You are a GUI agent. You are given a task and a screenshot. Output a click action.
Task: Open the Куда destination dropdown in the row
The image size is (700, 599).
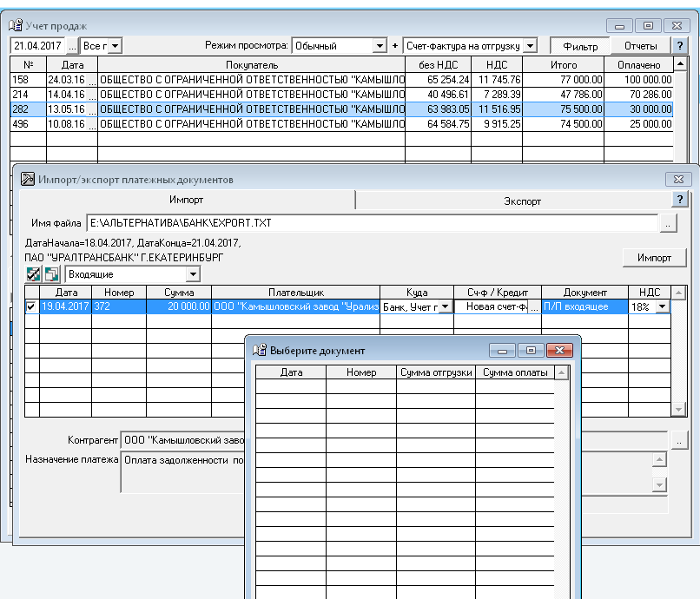445,306
